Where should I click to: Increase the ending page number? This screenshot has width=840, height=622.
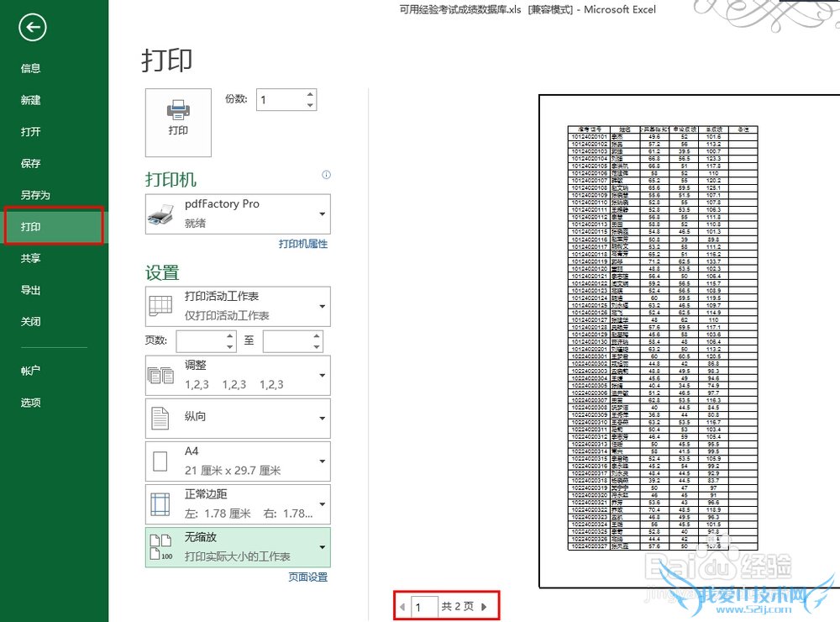[x=317, y=335]
